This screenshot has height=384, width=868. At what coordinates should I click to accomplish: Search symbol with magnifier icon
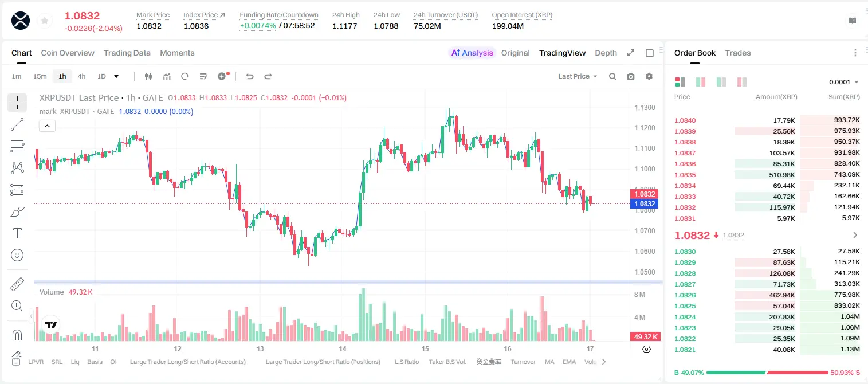[x=612, y=76]
